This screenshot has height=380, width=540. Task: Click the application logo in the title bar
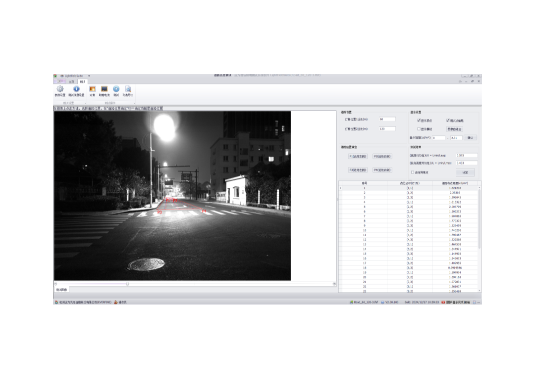tap(55, 76)
